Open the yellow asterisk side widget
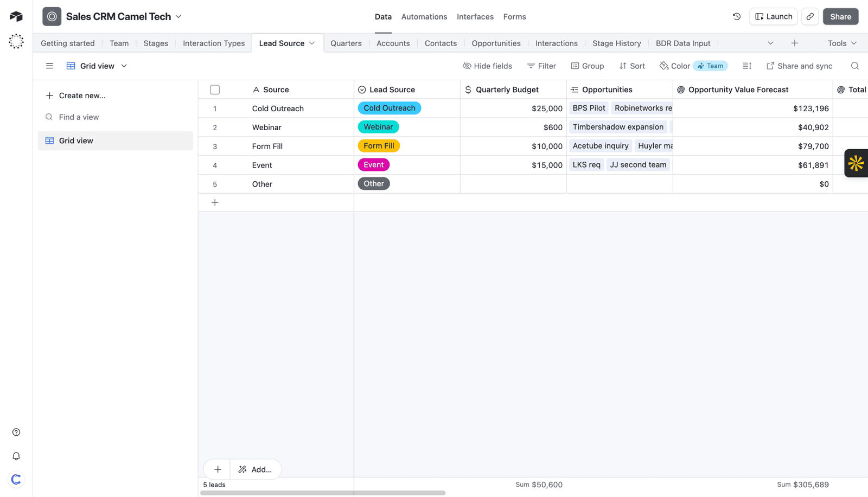868x497 pixels. point(856,163)
